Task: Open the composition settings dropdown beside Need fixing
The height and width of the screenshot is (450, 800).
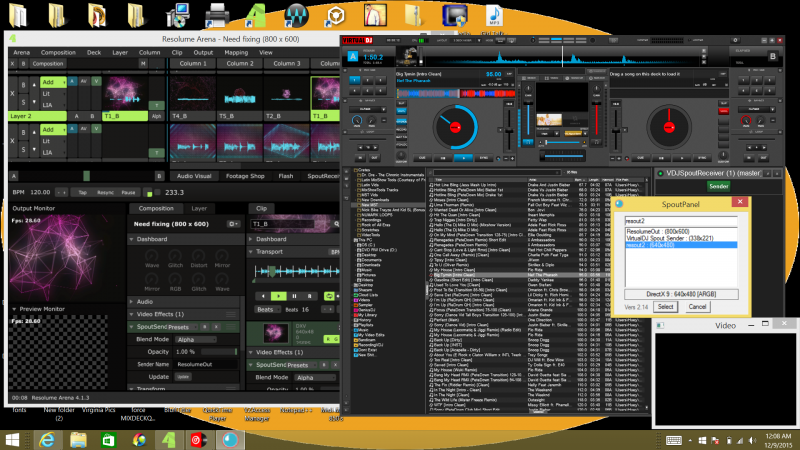Action: click(234, 223)
